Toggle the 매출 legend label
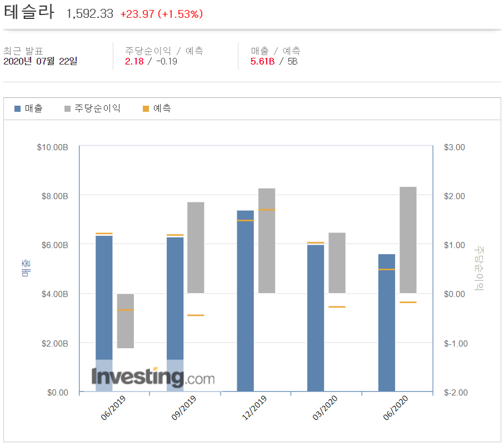The width and height of the screenshot is (504, 445). coord(34,108)
